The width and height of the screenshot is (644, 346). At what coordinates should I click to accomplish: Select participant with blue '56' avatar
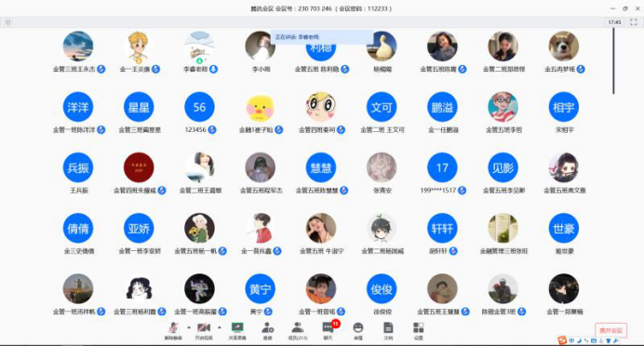pyautogui.click(x=199, y=107)
